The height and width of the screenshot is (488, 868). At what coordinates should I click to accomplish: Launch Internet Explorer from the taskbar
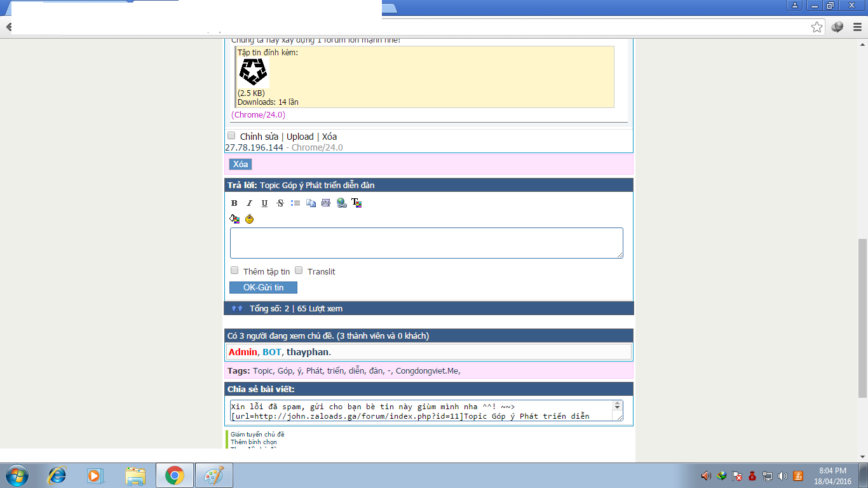[57, 475]
